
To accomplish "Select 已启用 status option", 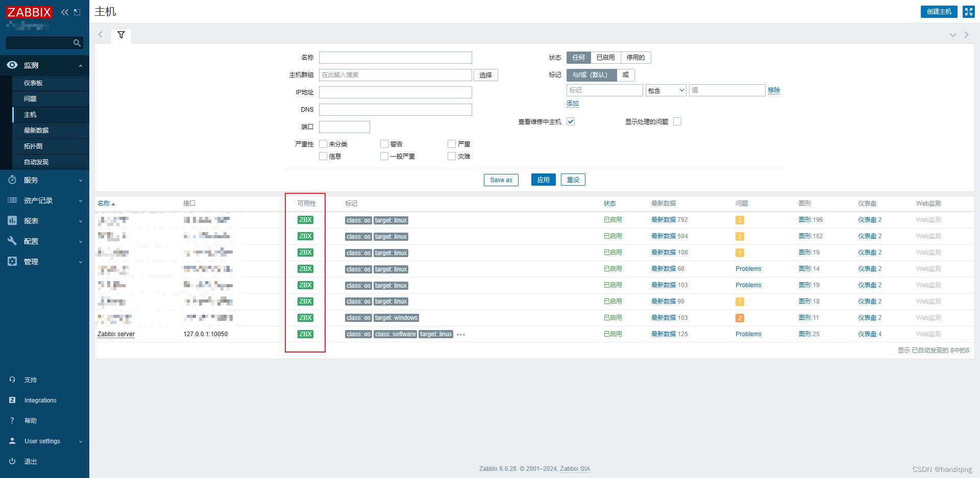I will (x=606, y=58).
